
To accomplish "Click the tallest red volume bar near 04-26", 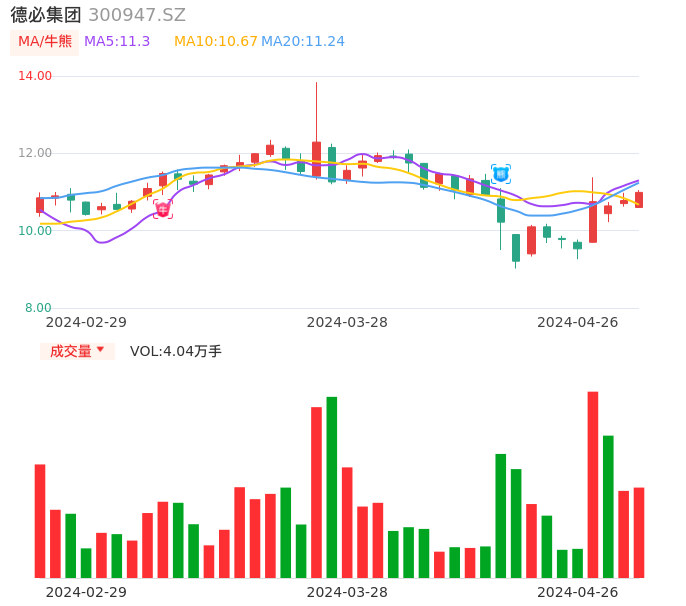I will click(x=593, y=484).
